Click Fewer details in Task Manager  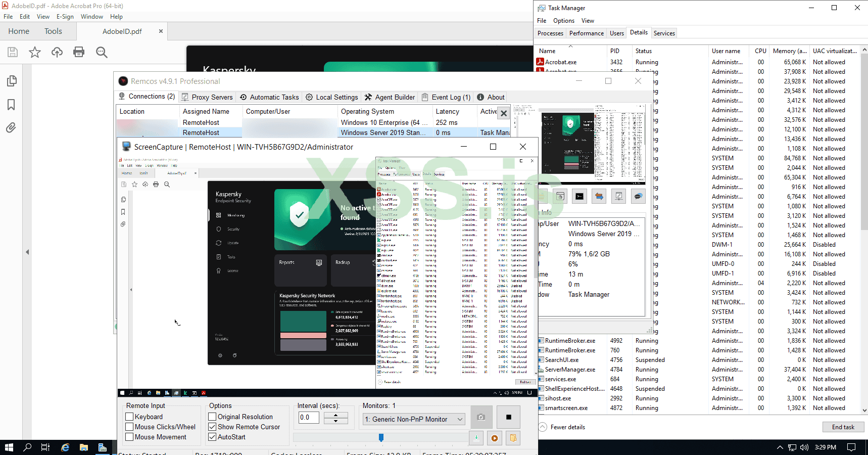562,427
